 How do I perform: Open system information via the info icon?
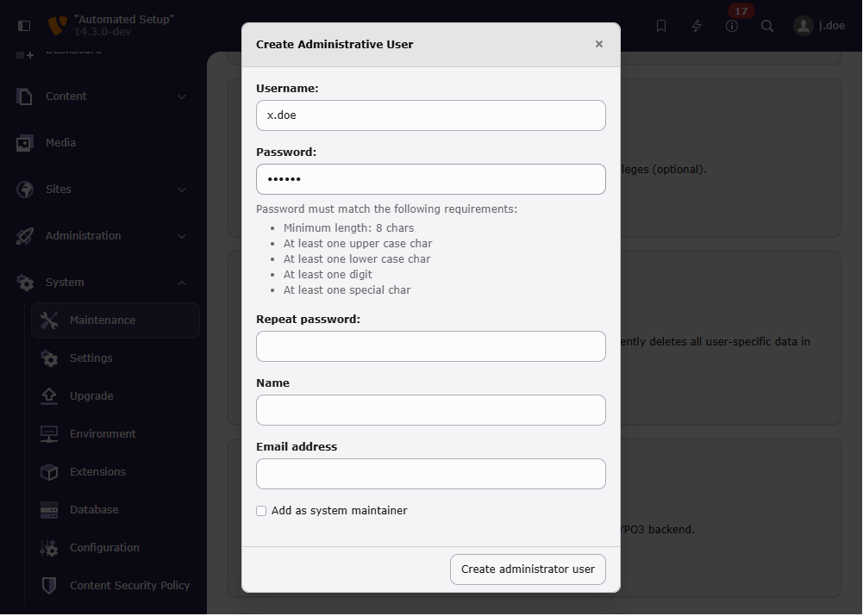731,25
